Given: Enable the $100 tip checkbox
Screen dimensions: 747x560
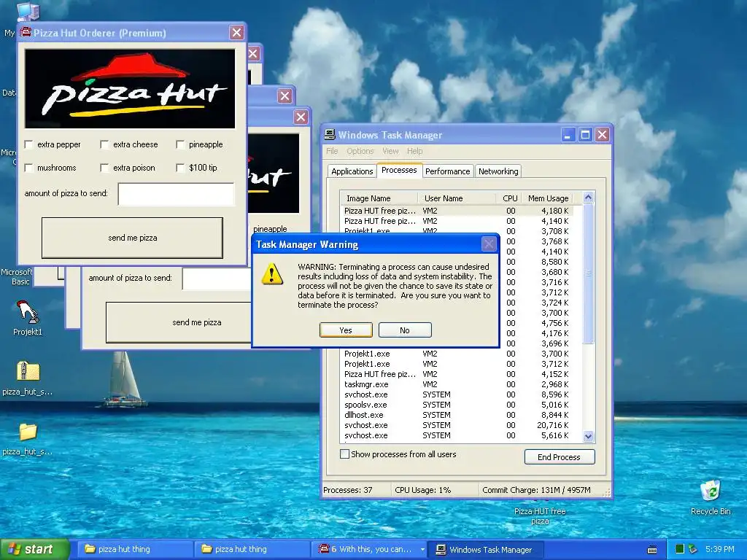Looking at the screenshot, I should [x=181, y=168].
